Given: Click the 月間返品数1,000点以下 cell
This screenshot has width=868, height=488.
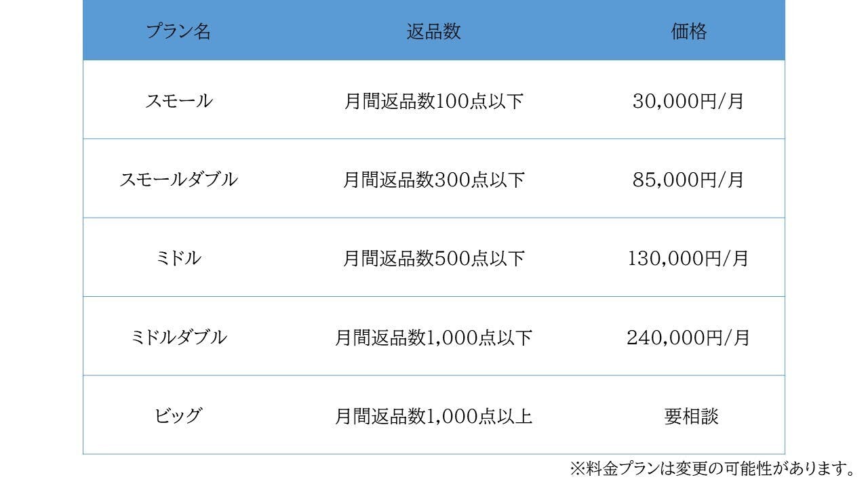Looking at the screenshot, I should click(x=434, y=337).
